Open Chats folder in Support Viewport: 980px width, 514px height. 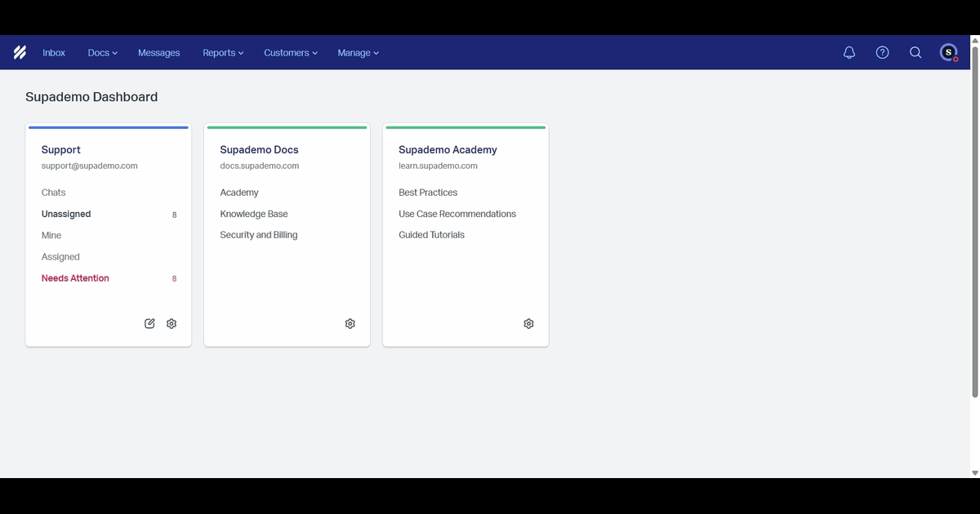[54, 193]
